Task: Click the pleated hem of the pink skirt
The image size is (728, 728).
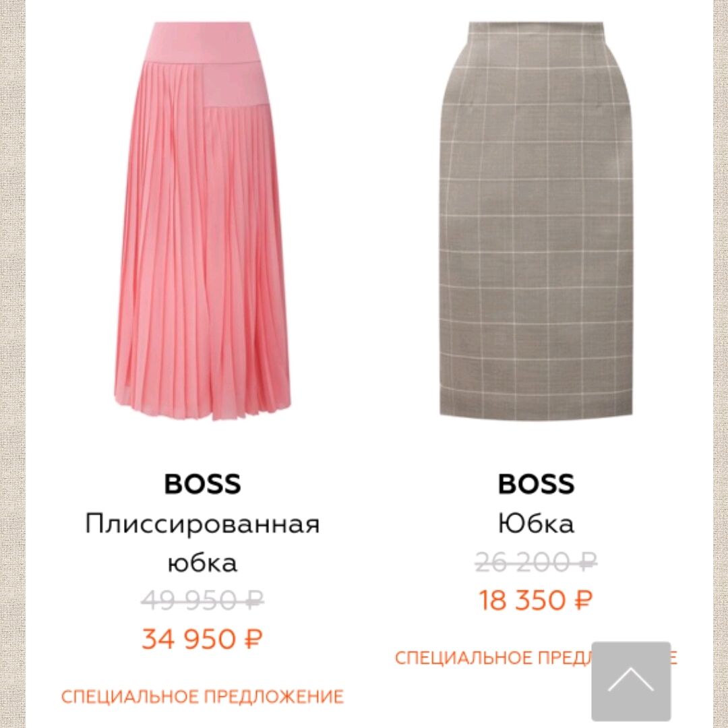Action: point(202,404)
